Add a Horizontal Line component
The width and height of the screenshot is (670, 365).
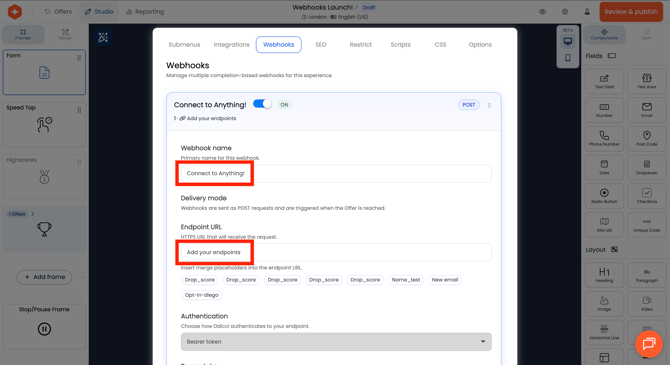tap(604, 332)
